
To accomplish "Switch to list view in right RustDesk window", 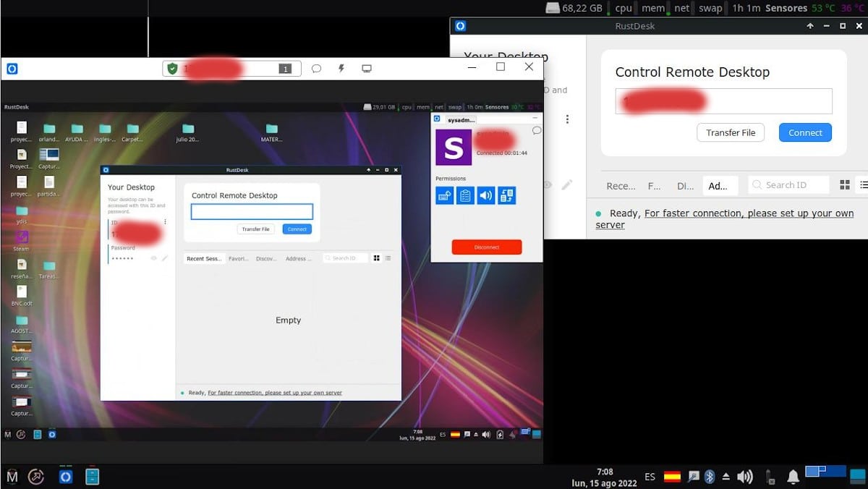I will (862, 185).
